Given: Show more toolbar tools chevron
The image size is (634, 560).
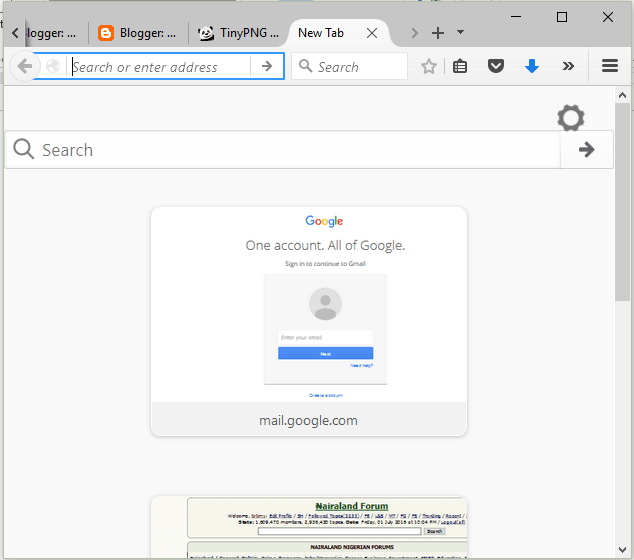Looking at the screenshot, I should pyautogui.click(x=568, y=66).
